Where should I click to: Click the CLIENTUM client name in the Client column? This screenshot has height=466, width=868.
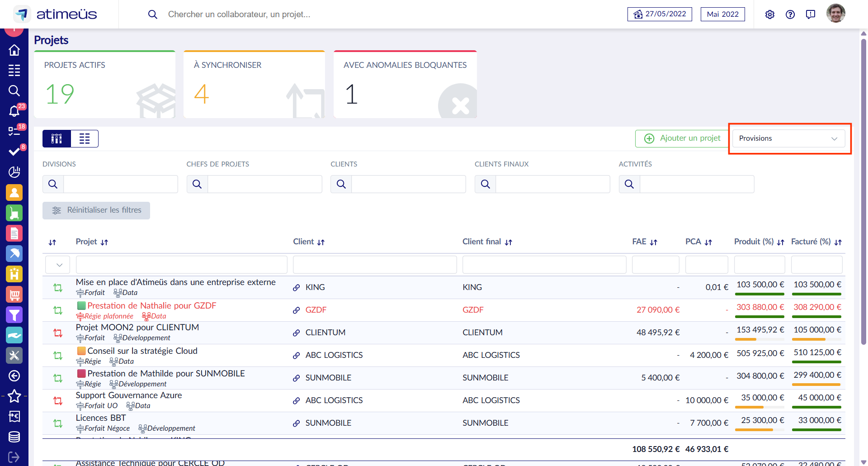[x=325, y=333]
